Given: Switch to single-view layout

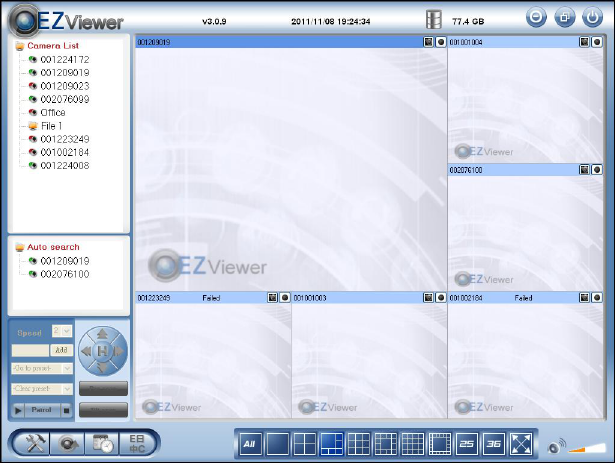Looking at the screenshot, I should click(277, 444).
